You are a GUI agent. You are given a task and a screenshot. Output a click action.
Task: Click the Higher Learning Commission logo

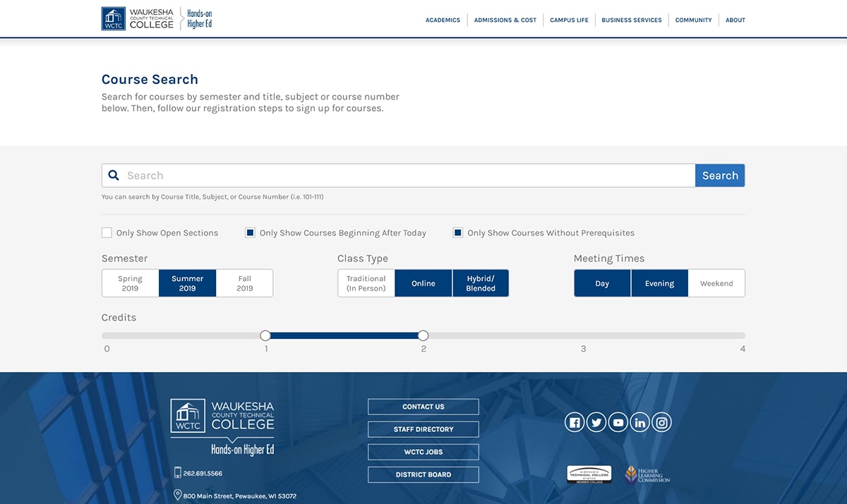(x=647, y=474)
